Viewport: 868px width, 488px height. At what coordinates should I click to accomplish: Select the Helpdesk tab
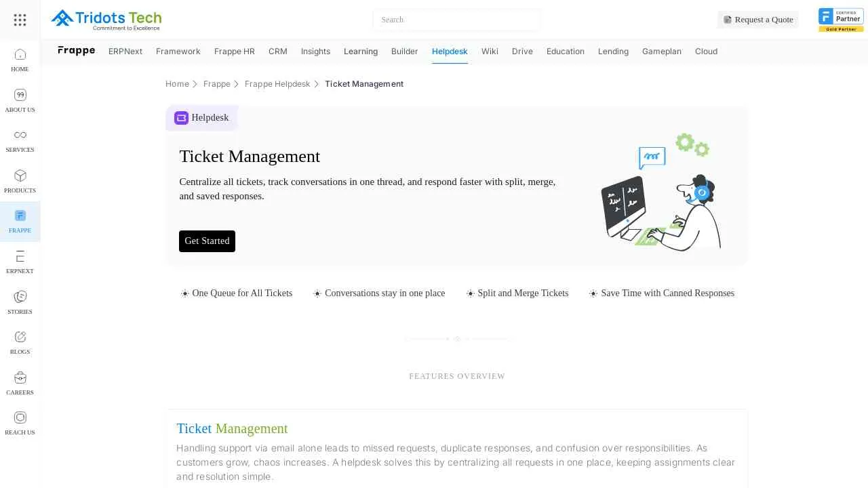450,52
